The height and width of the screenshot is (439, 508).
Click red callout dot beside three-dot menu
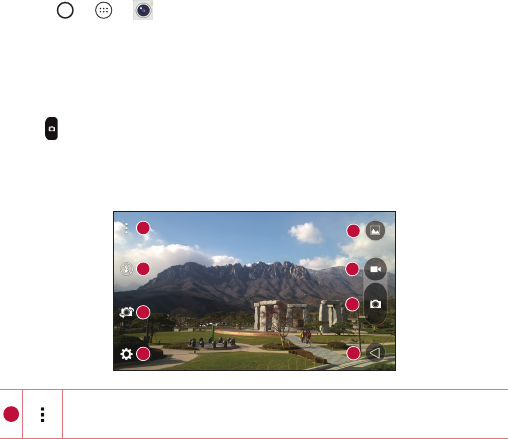(x=143, y=228)
